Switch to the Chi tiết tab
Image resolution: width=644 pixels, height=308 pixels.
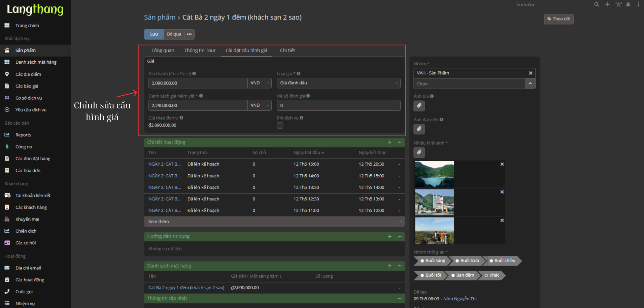click(x=287, y=50)
